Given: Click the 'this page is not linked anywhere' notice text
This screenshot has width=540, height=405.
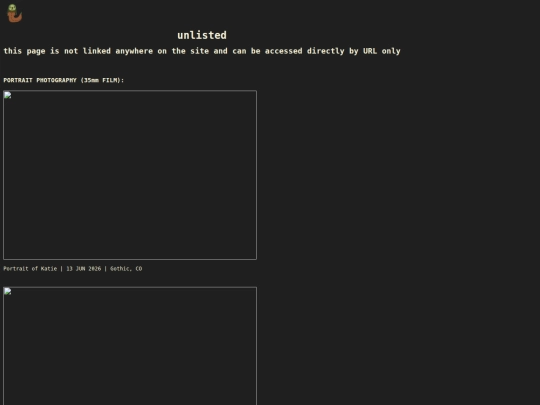Looking at the screenshot, I should 202,51.
